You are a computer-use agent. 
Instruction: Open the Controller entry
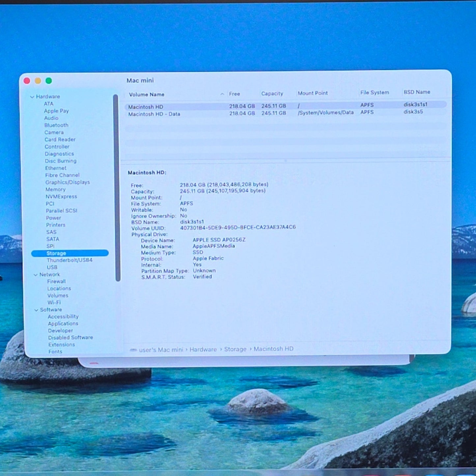pyautogui.click(x=57, y=147)
